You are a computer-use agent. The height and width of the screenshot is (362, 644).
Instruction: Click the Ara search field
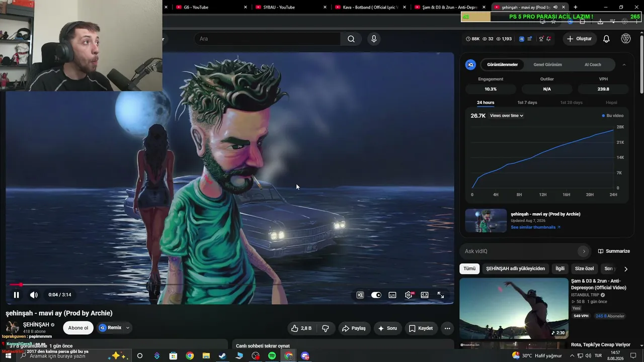pos(267,39)
